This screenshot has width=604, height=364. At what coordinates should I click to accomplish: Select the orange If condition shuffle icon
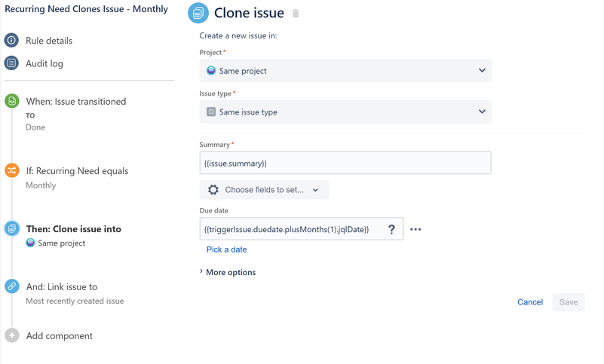click(12, 170)
